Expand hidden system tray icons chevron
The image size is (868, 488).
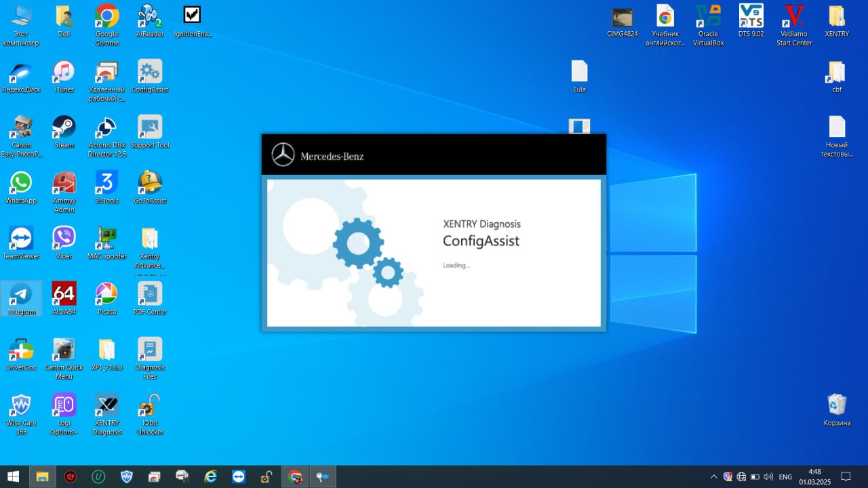[713, 476]
